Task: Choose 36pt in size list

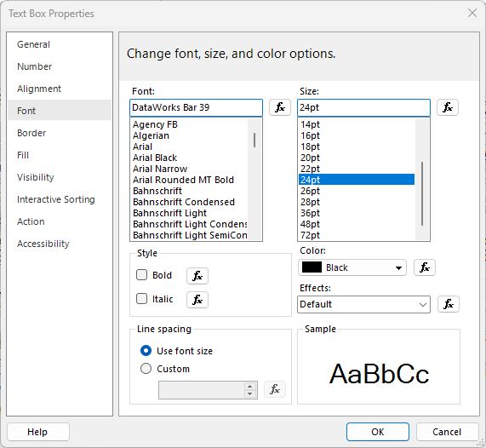Action: [357, 213]
